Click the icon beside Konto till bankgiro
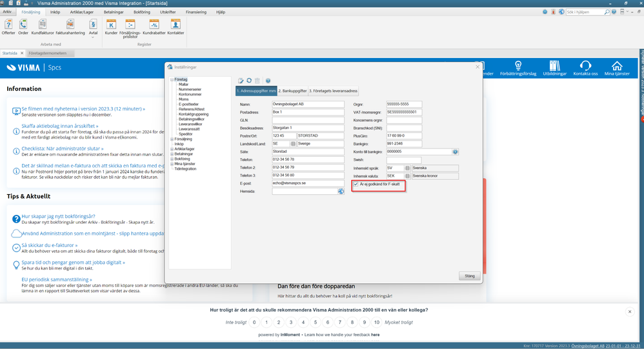Viewport: 644px width, 349px height. click(x=455, y=152)
